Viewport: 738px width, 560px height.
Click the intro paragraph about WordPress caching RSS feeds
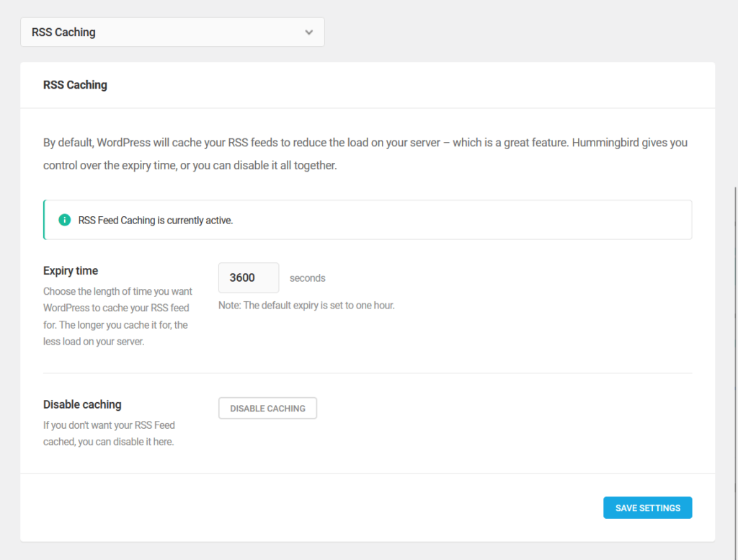[365, 154]
